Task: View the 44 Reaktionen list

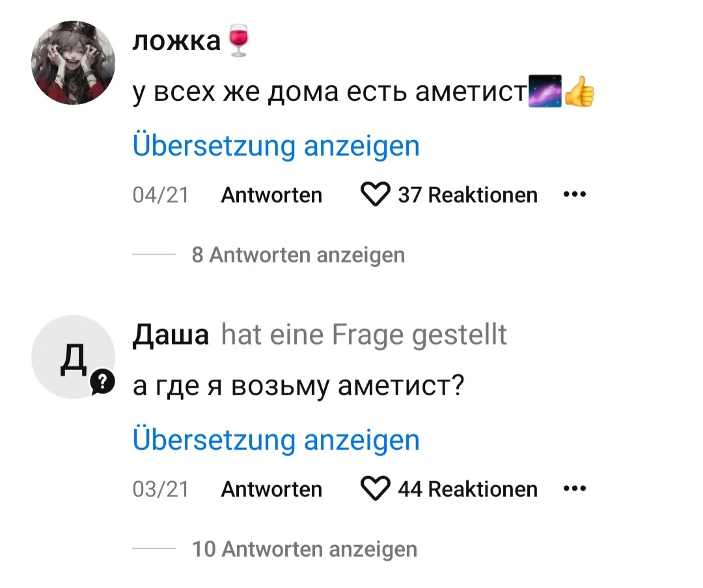Action: [467, 489]
